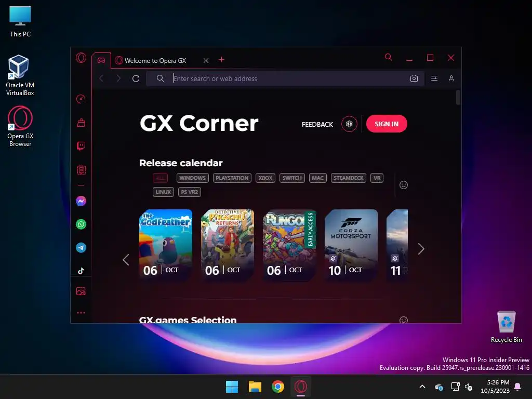Screen dimensions: 532x399
Task: Toggle the XBOX platform filter
Action: coord(265,178)
